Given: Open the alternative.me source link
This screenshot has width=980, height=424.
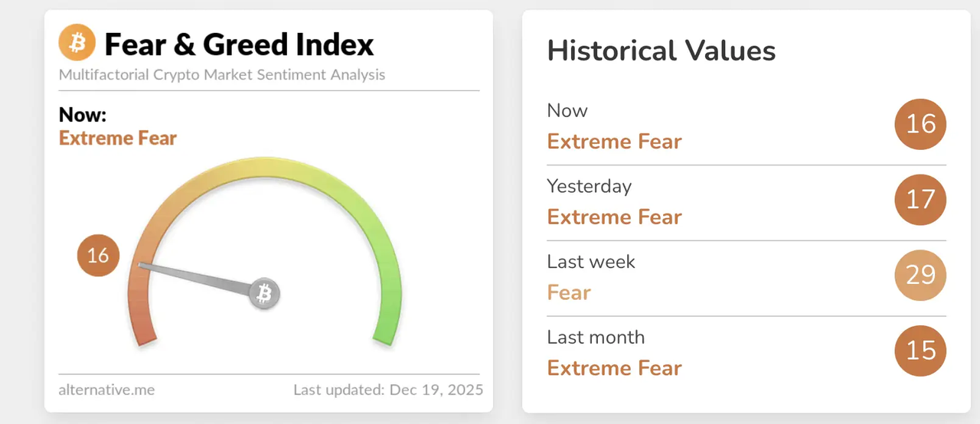Looking at the screenshot, I should [x=106, y=390].
